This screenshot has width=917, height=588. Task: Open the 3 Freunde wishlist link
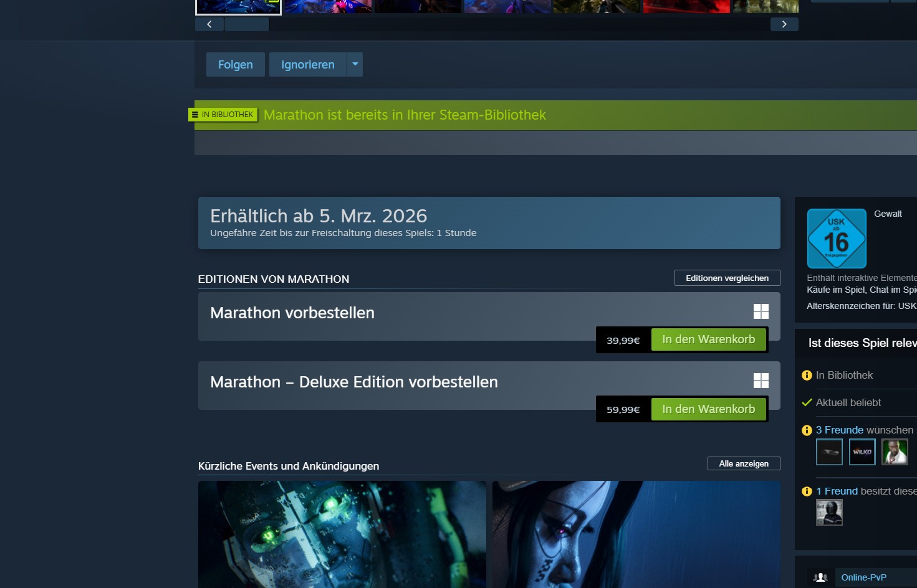[839, 430]
